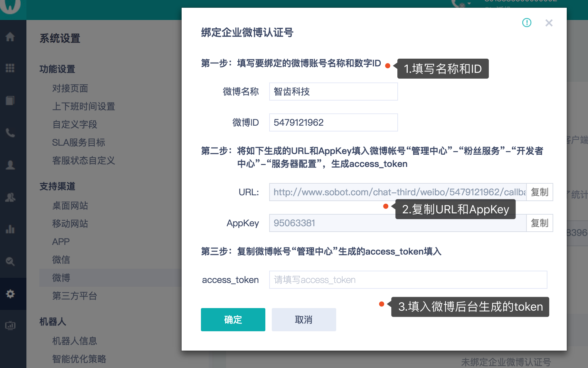Open the home icon in sidebar
The height and width of the screenshot is (368, 588).
click(10, 36)
